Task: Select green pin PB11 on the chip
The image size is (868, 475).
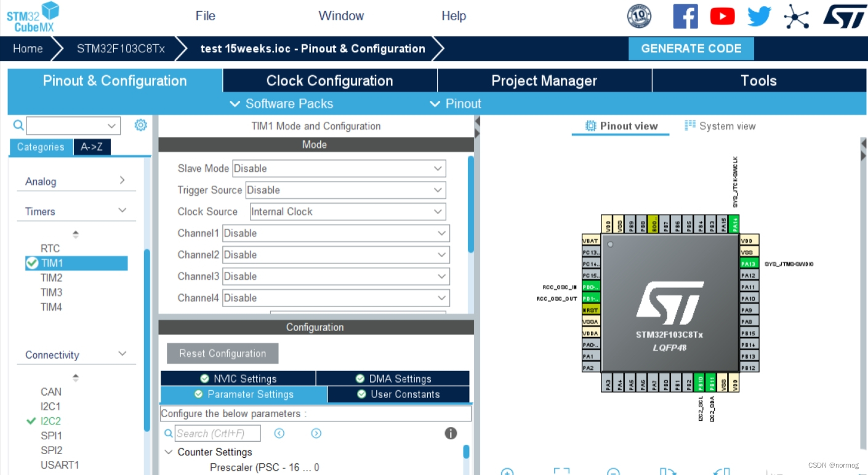Action: click(x=711, y=382)
